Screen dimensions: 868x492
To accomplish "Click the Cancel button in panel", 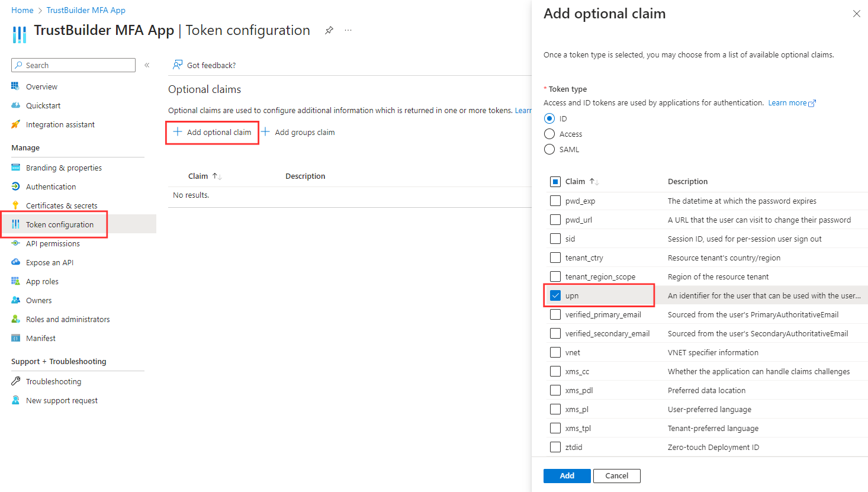I will coord(617,475).
